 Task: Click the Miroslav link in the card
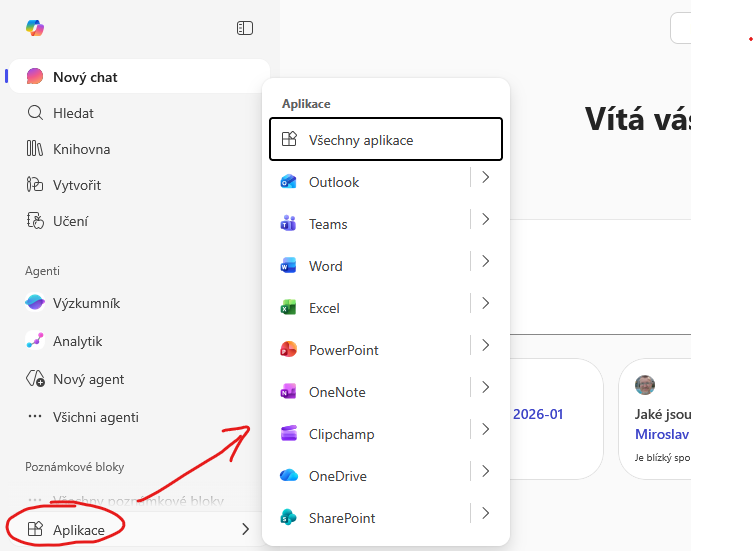click(x=662, y=434)
